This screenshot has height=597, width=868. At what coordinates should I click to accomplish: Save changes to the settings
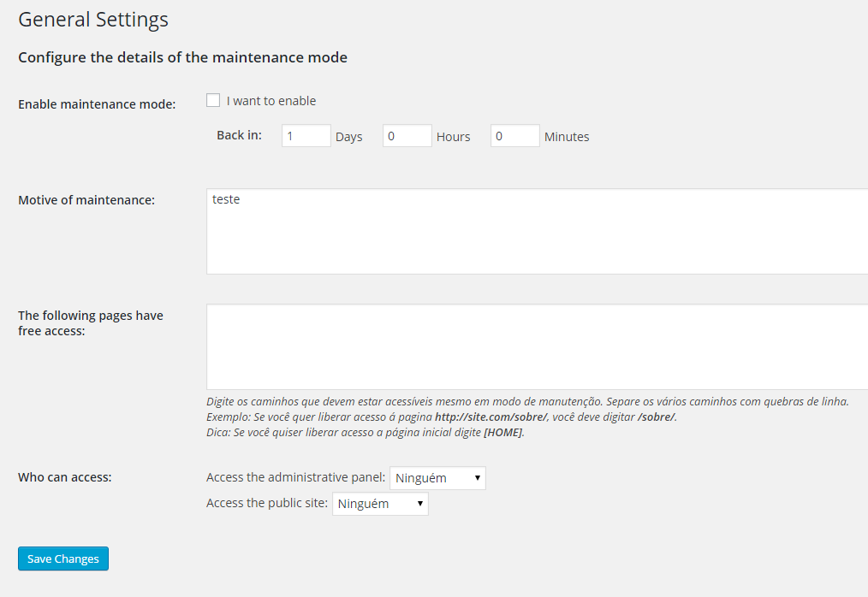point(63,559)
